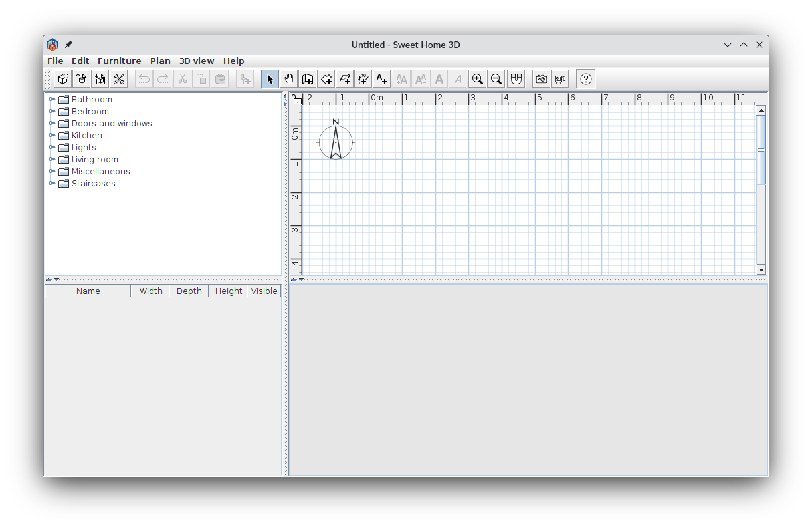The height and width of the screenshot is (528, 812).
Task: Open the Sweet Home 3D help
Action: click(x=585, y=78)
